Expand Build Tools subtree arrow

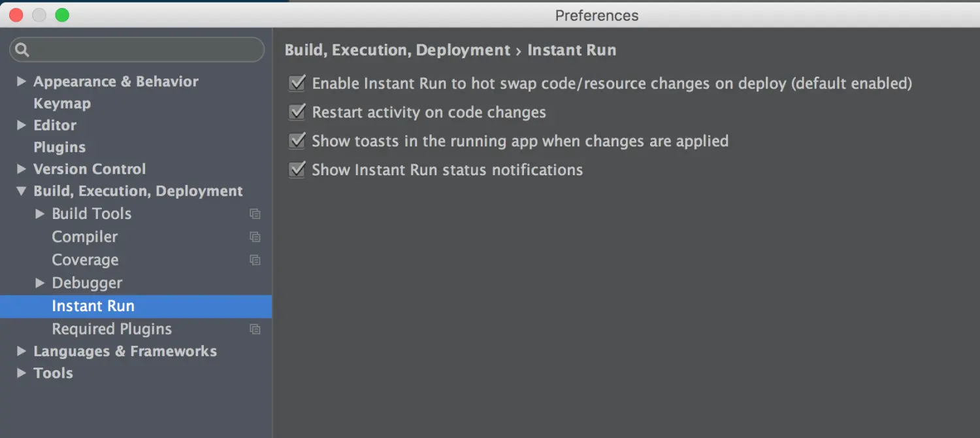click(40, 214)
